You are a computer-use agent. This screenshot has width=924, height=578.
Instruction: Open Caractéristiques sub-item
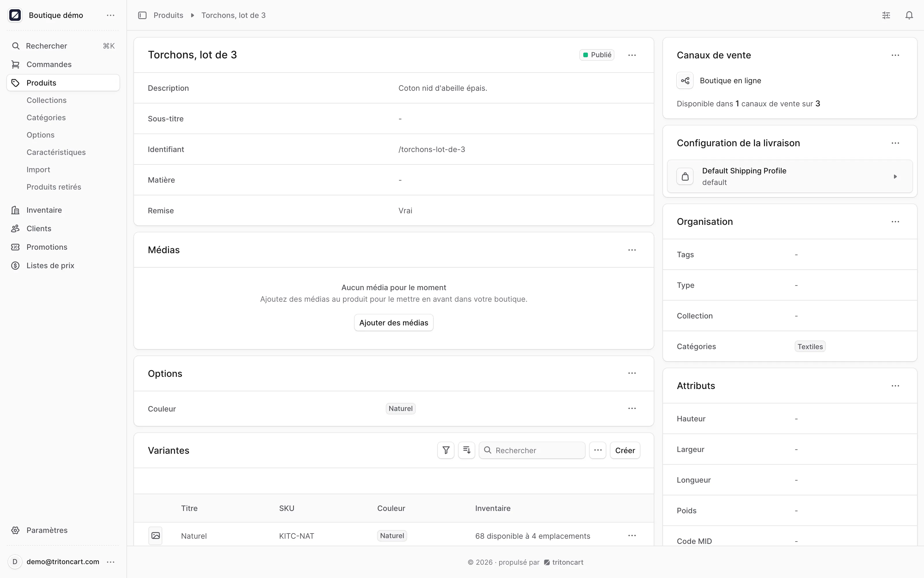(56, 152)
